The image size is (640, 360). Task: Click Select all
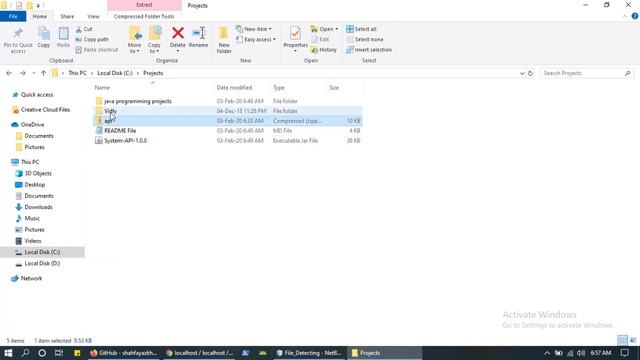361,29
